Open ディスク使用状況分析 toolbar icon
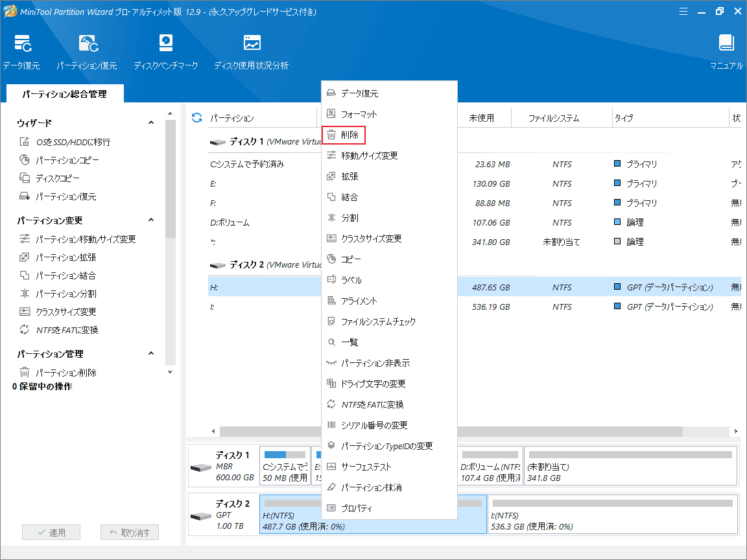 [252, 52]
